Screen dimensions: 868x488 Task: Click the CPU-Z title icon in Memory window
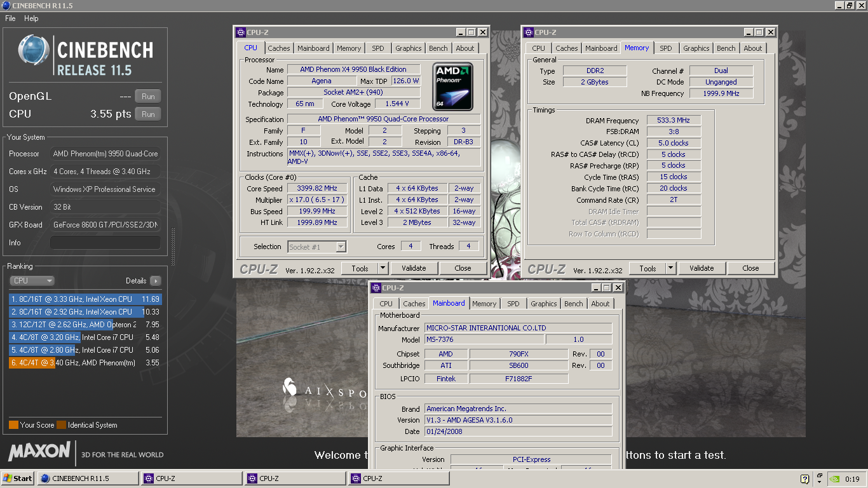[x=528, y=32]
